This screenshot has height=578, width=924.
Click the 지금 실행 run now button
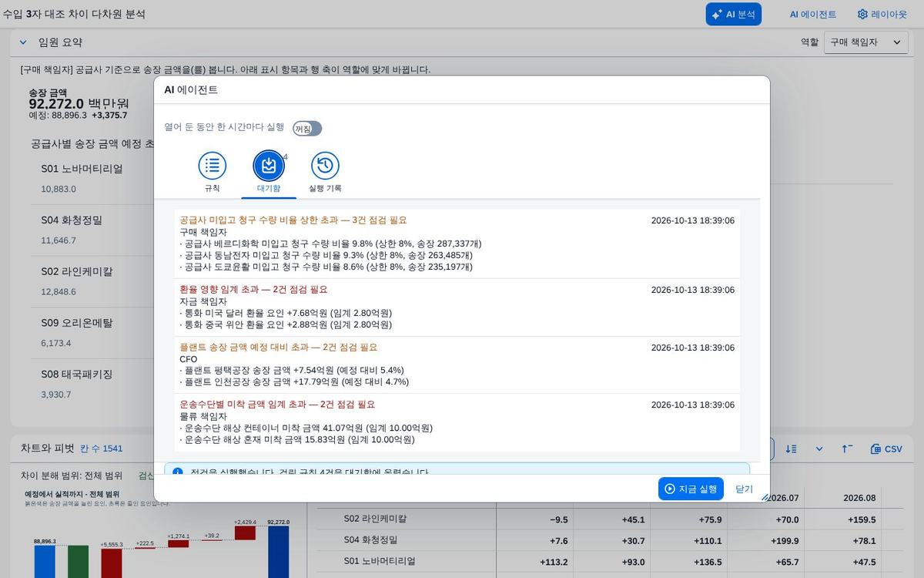click(691, 489)
